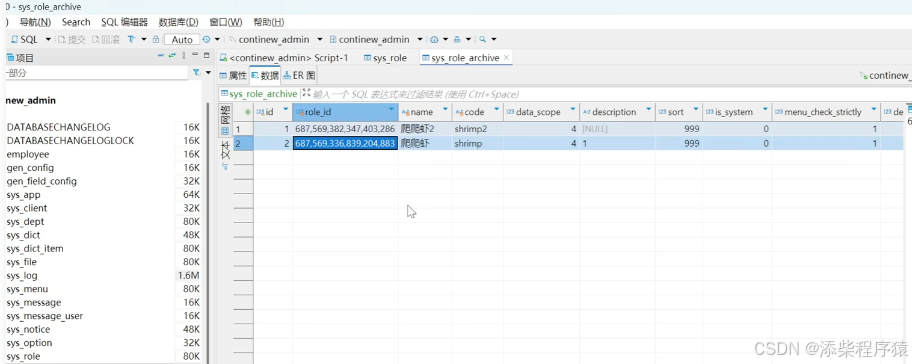
Task: Open the SQL 编辑器 menu
Action: click(x=124, y=22)
